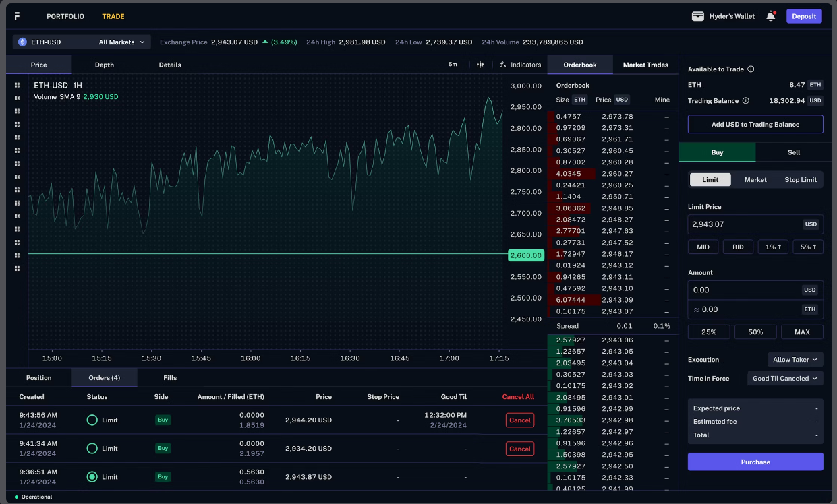Switch the order side to Sell

(x=794, y=152)
